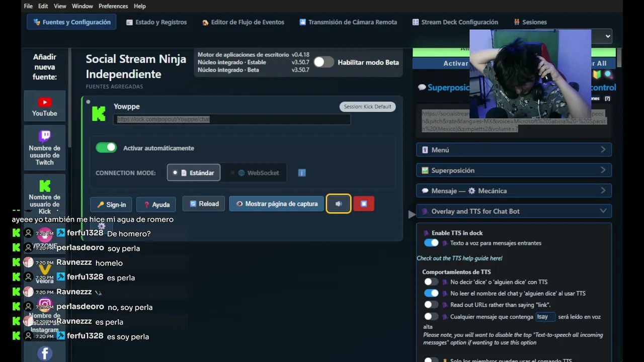
Task: Click the blue connection mode info icon
Action: pos(302,172)
